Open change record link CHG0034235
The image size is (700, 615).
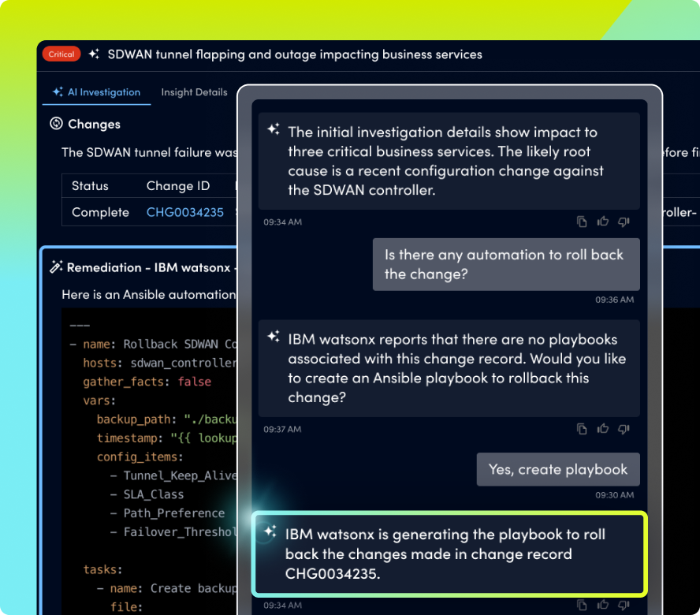pos(184,212)
